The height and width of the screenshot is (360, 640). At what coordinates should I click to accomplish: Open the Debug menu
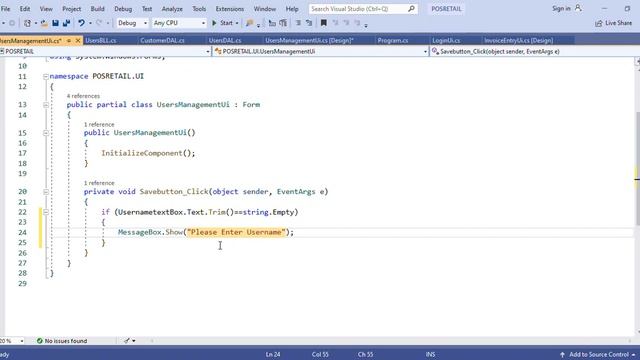coord(123,9)
